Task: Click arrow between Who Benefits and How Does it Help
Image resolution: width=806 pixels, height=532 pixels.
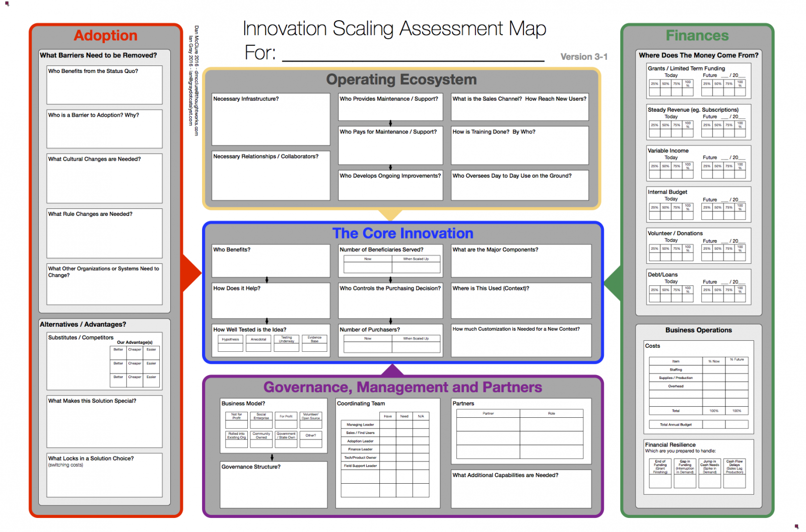Action: pos(267,280)
